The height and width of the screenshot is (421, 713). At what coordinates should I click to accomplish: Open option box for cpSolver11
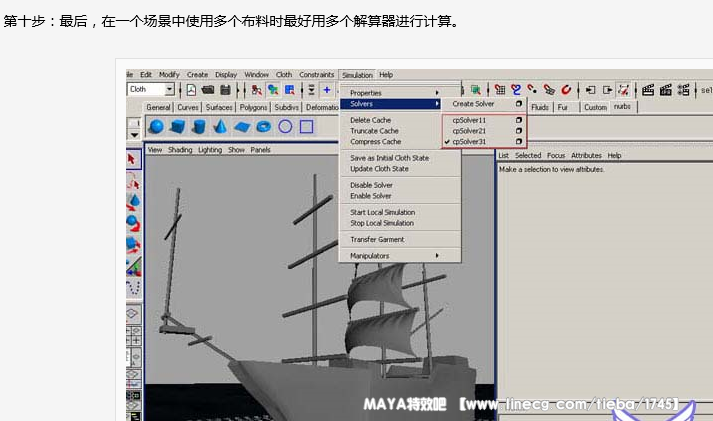[518, 119]
